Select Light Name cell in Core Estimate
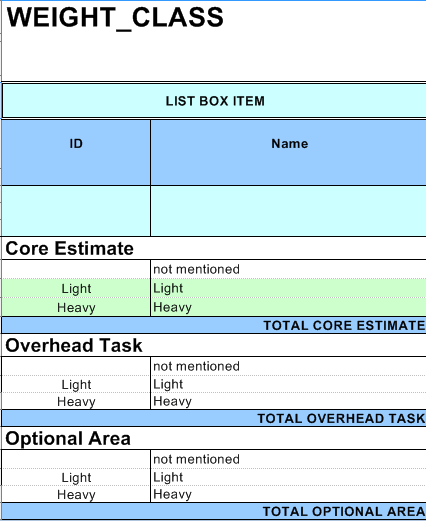 tap(289, 288)
